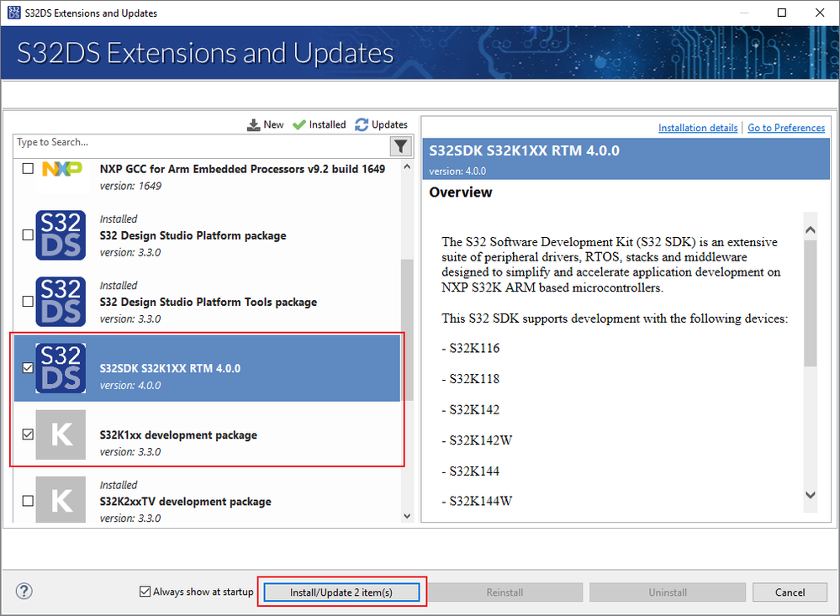The height and width of the screenshot is (616, 840).
Task: Click 'version: 4.0.0' in the details header
Action: point(457,171)
